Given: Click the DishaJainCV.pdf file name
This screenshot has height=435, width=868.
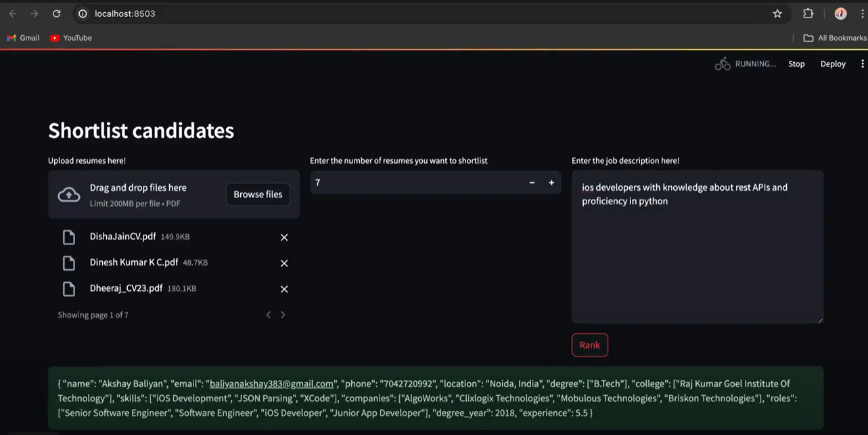Looking at the screenshot, I should click(x=122, y=237).
